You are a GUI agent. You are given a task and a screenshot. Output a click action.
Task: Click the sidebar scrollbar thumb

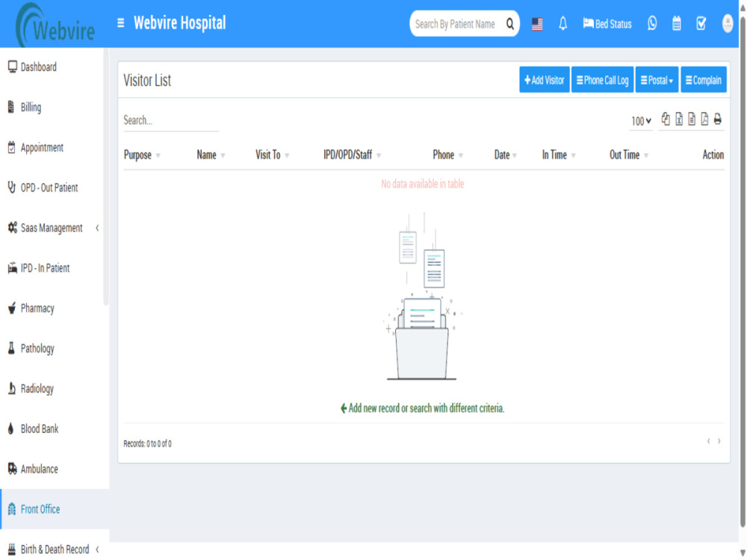pyautogui.click(x=106, y=176)
